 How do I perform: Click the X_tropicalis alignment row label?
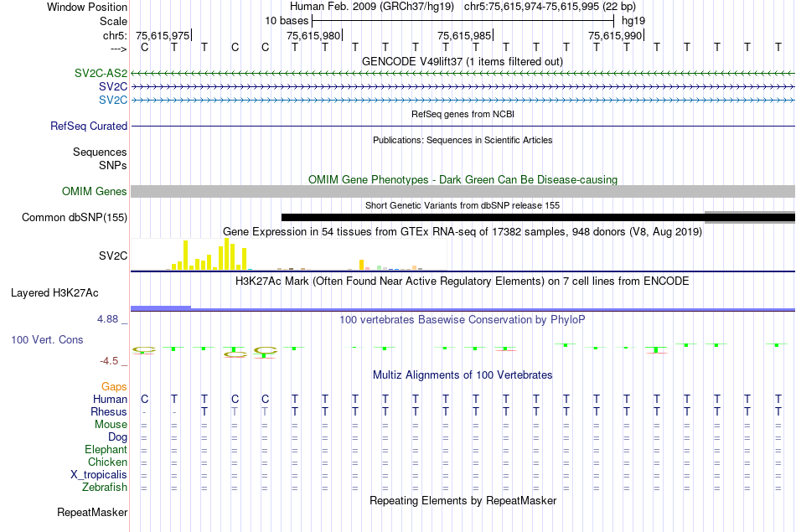tap(99, 475)
